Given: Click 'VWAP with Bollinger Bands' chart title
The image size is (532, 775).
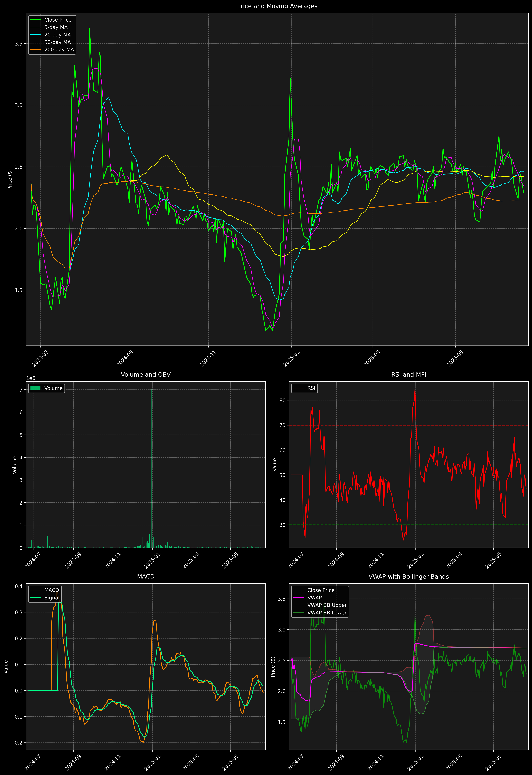Looking at the screenshot, I should (409, 577).
